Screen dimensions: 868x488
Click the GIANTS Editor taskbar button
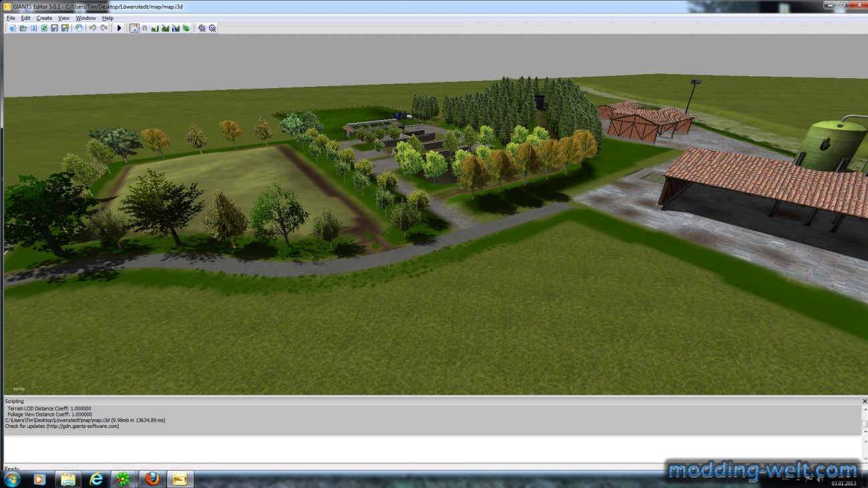pyautogui.click(x=180, y=479)
